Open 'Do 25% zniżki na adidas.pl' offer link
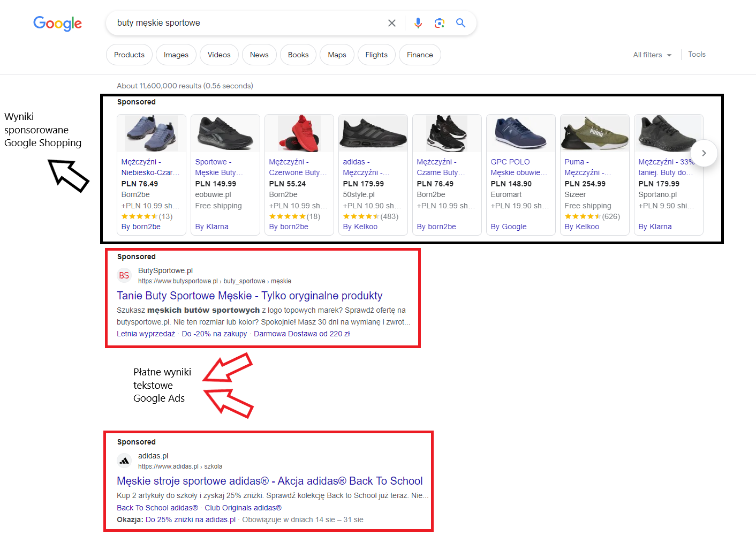The height and width of the screenshot is (535, 756). (191, 519)
